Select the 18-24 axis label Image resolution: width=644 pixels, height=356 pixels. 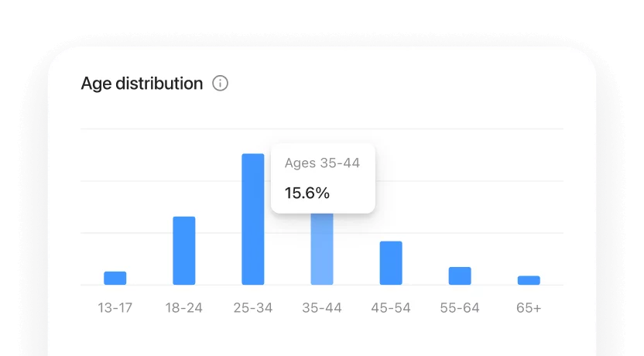[x=184, y=308]
